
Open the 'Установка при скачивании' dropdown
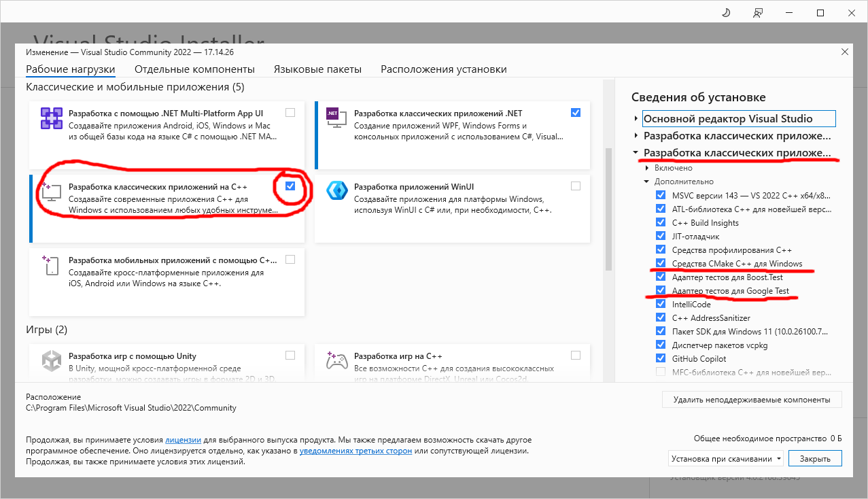point(726,459)
